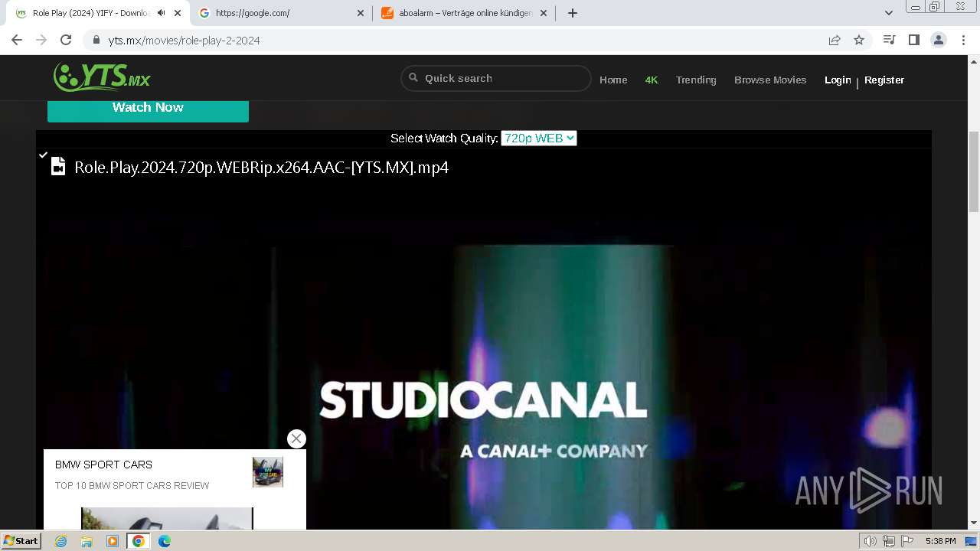This screenshot has width=980, height=551.
Task: Open the Select Watch Quality dropdown
Action: pyautogui.click(x=538, y=138)
